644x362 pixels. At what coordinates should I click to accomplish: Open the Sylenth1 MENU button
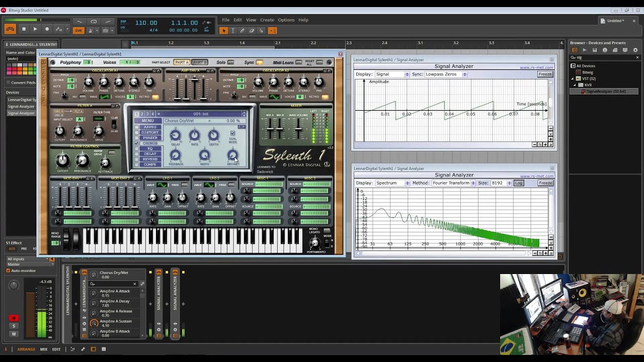coord(147,121)
